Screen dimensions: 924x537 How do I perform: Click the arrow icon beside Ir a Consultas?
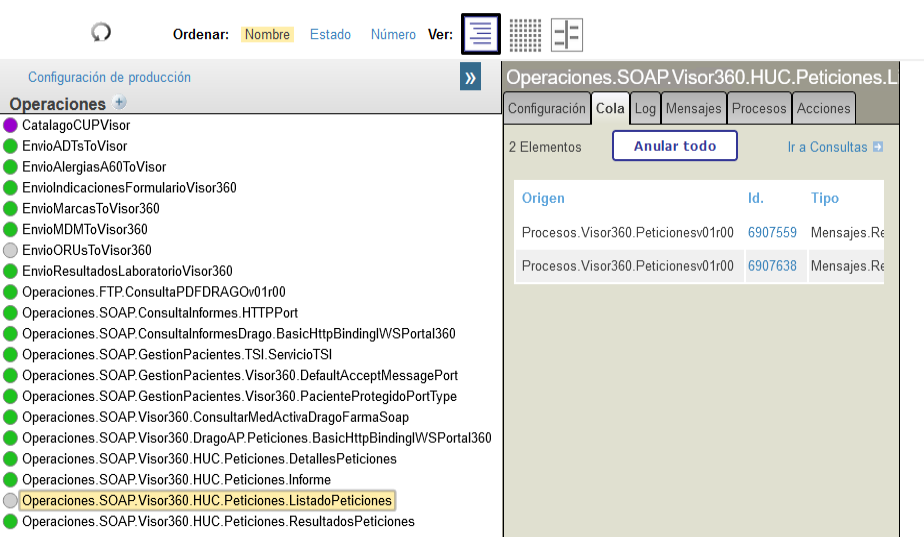coord(878,147)
